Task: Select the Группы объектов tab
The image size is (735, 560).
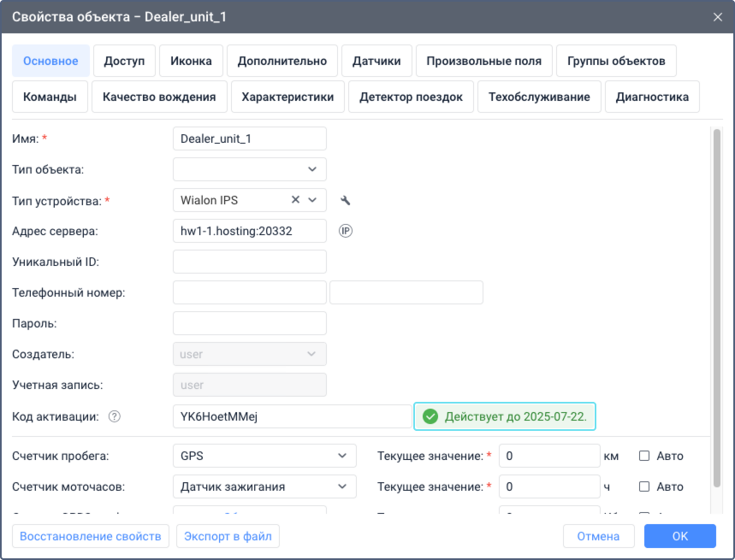Action: click(x=616, y=61)
